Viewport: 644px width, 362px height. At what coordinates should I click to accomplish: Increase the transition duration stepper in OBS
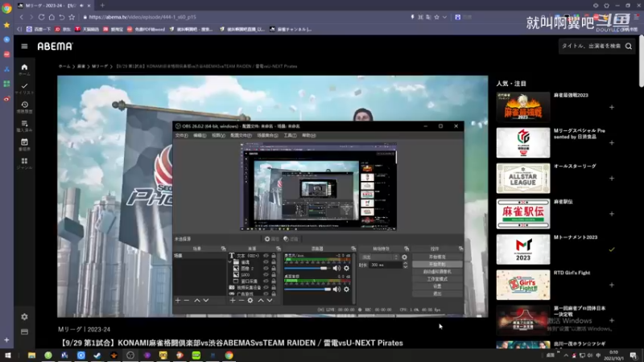pyautogui.click(x=405, y=264)
